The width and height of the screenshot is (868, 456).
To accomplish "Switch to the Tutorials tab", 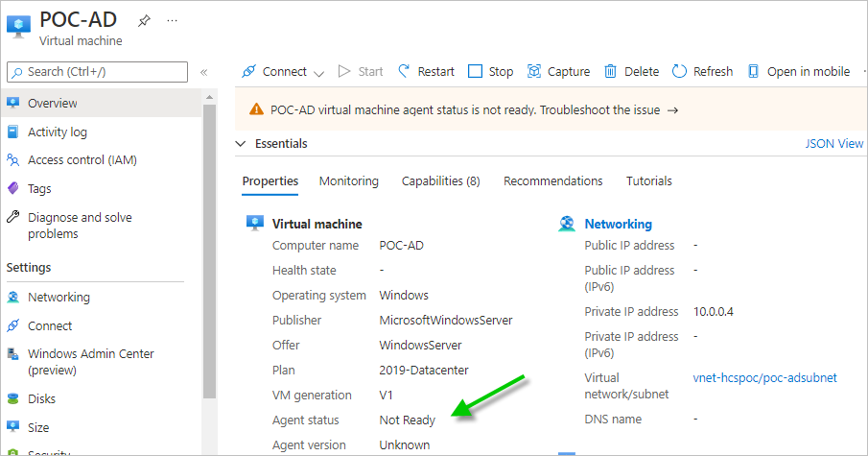I will (x=648, y=181).
